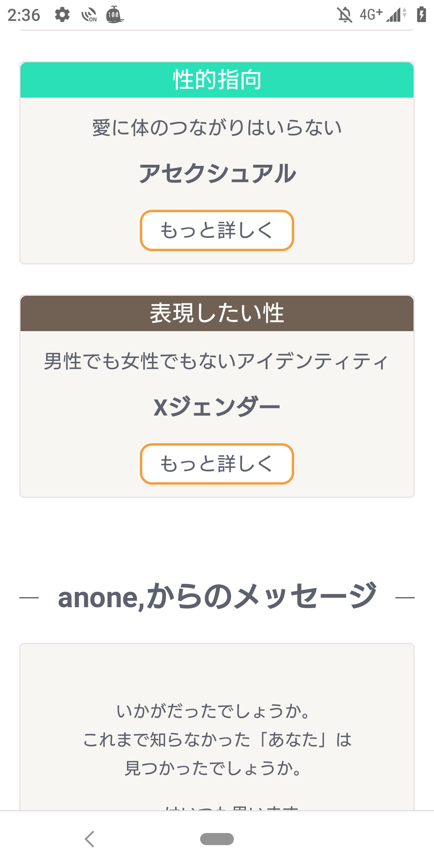Tap the charging battery icon
The image size is (434, 868).
pyautogui.click(x=421, y=15)
